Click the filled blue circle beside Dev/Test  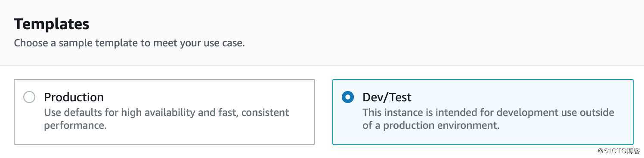point(348,97)
